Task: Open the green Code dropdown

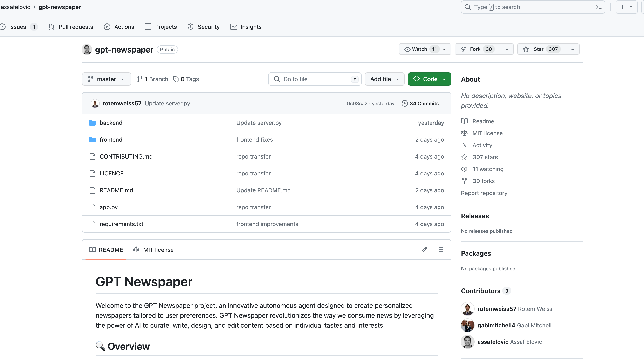Action: [429, 79]
